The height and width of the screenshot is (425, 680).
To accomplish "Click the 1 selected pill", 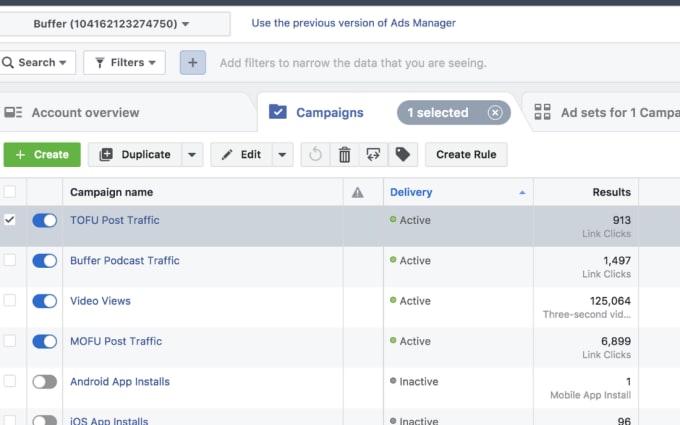I will (454, 113).
